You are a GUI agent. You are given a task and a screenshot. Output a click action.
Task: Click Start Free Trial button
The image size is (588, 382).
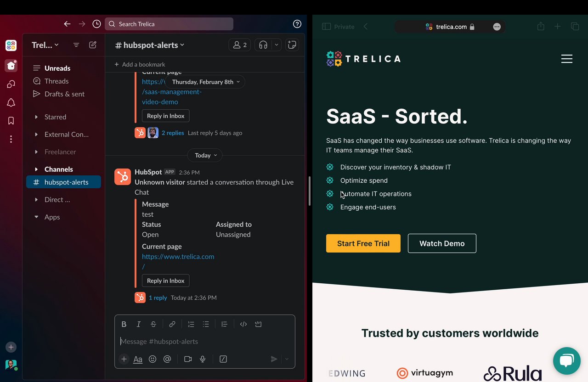tap(363, 243)
